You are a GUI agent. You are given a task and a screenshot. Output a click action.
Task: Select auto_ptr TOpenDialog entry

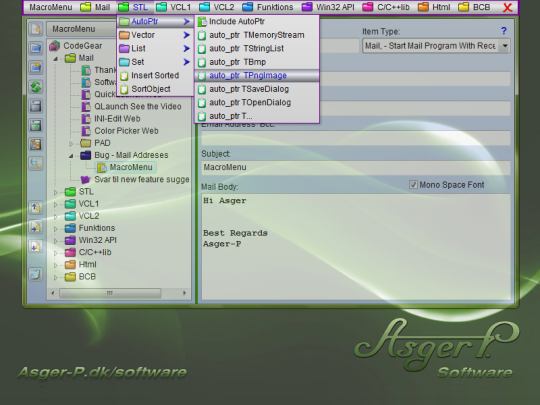(257, 102)
